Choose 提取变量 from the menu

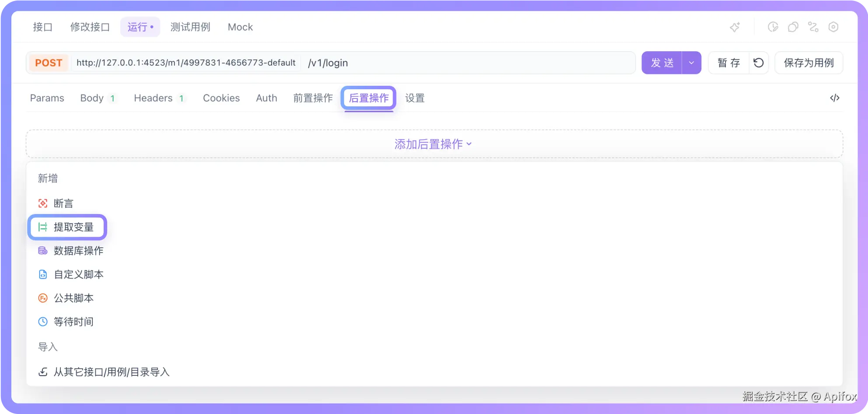[x=73, y=227]
